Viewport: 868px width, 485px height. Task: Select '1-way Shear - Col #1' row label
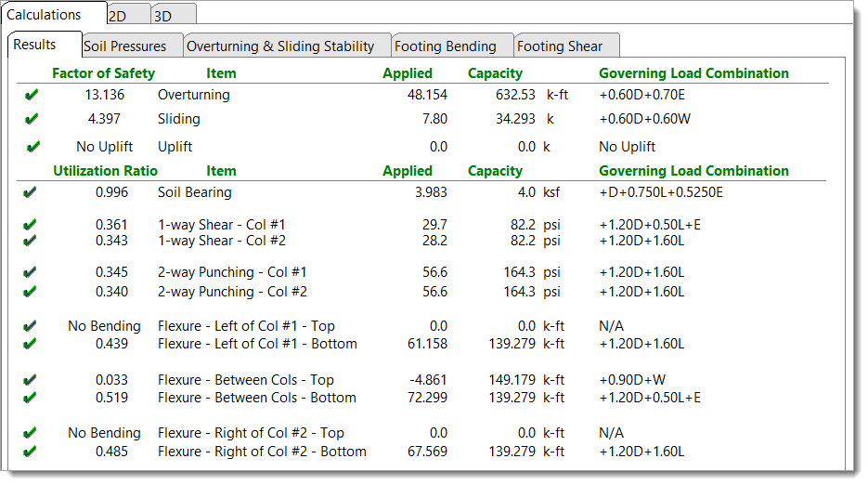click(x=222, y=225)
